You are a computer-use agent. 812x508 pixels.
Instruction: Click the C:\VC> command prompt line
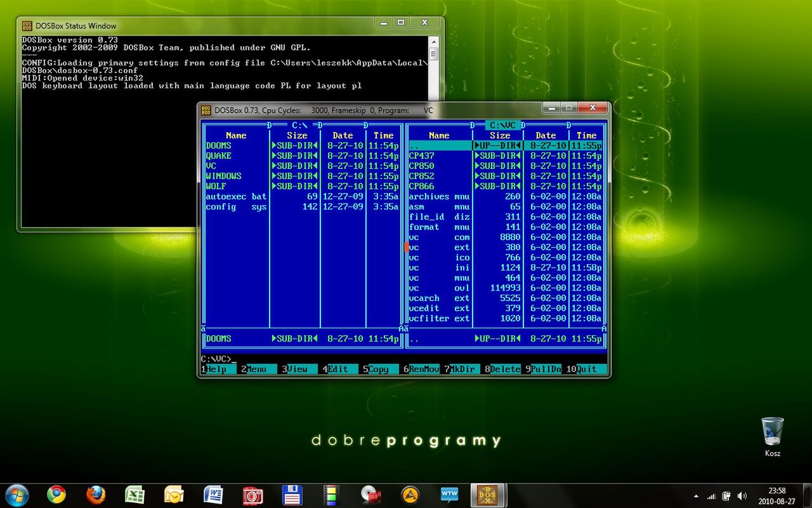(x=218, y=359)
